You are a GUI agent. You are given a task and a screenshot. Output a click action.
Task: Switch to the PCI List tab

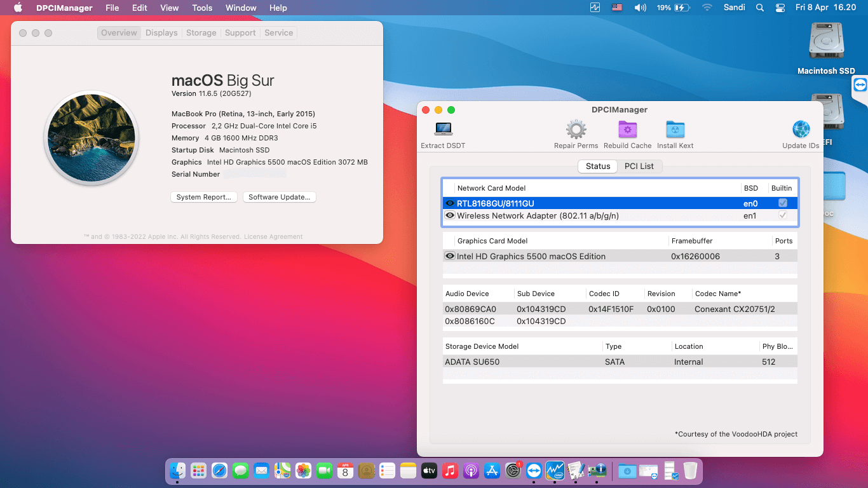tap(640, 166)
